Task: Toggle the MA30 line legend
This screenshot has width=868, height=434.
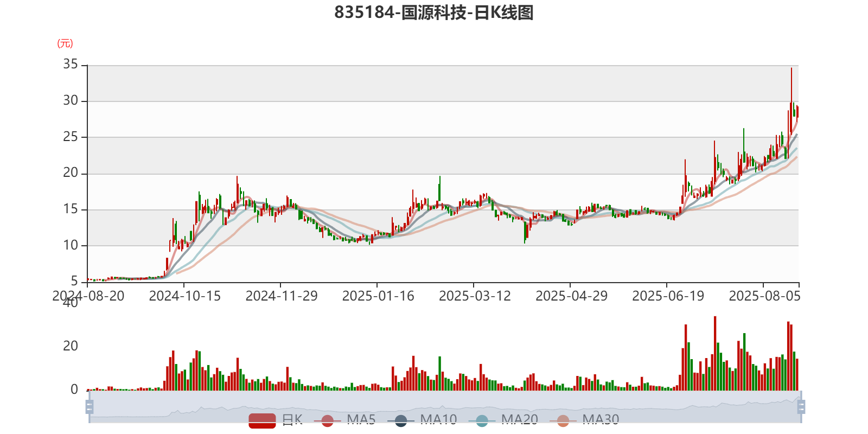Action: (584, 420)
